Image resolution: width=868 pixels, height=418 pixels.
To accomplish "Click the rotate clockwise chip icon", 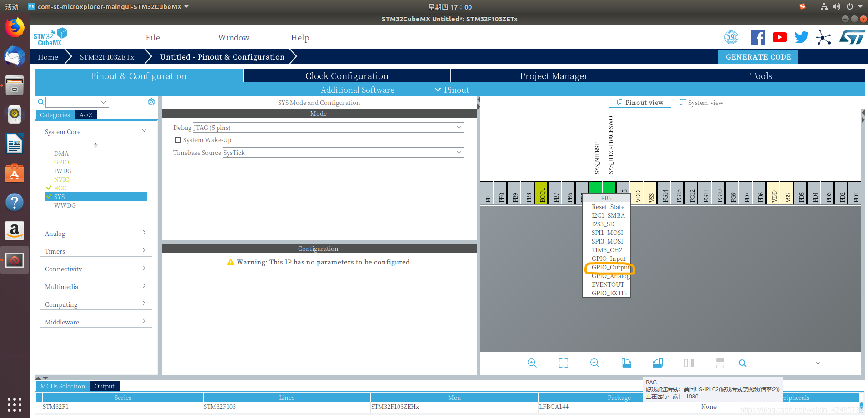I will point(626,363).
